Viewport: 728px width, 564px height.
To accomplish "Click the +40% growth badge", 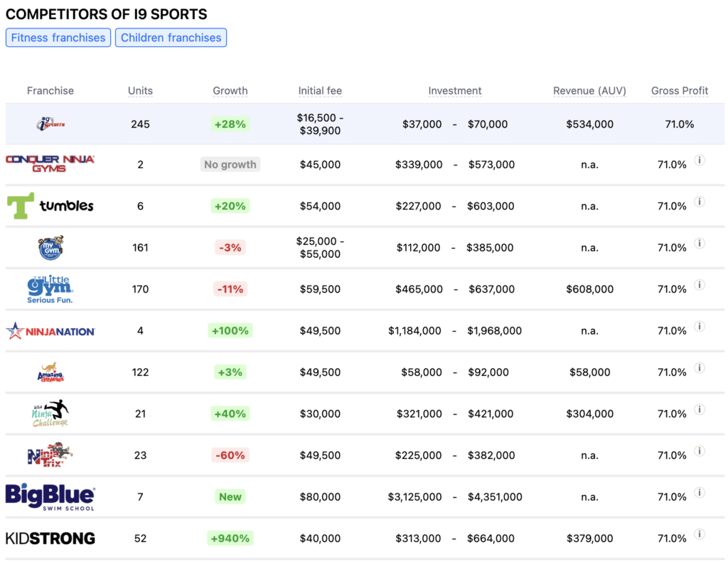I will (230, 413).
